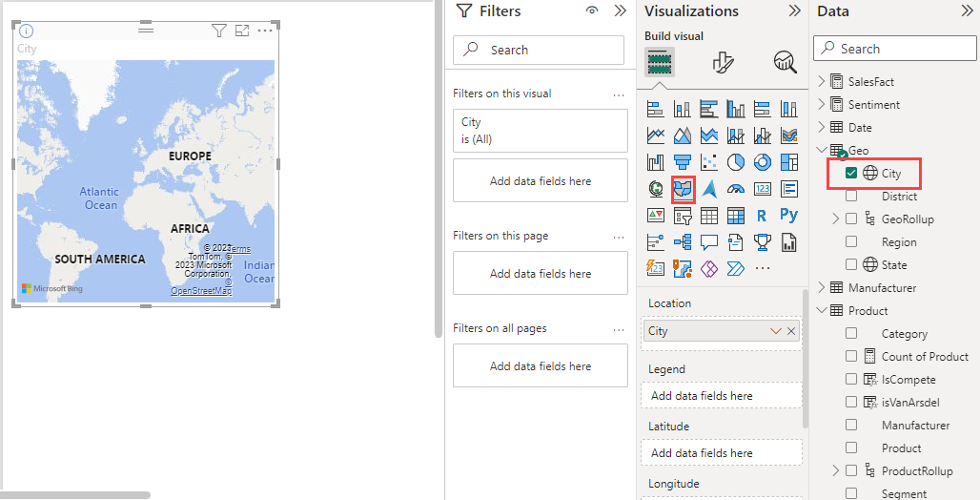Collapse the Geo table
Screen dimensions: 980x500
pos(822,150)
